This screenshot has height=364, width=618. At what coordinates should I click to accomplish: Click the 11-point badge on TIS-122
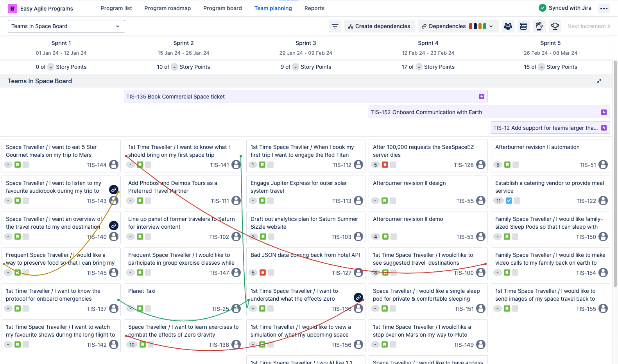pyautogui.click(x=499, y=201)
